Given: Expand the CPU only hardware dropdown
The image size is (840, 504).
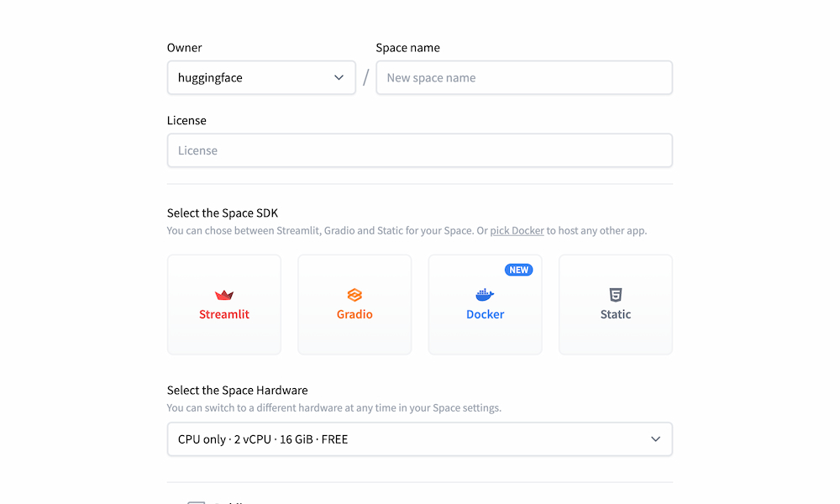Looking at the screenshot, I should pos(419,439).
